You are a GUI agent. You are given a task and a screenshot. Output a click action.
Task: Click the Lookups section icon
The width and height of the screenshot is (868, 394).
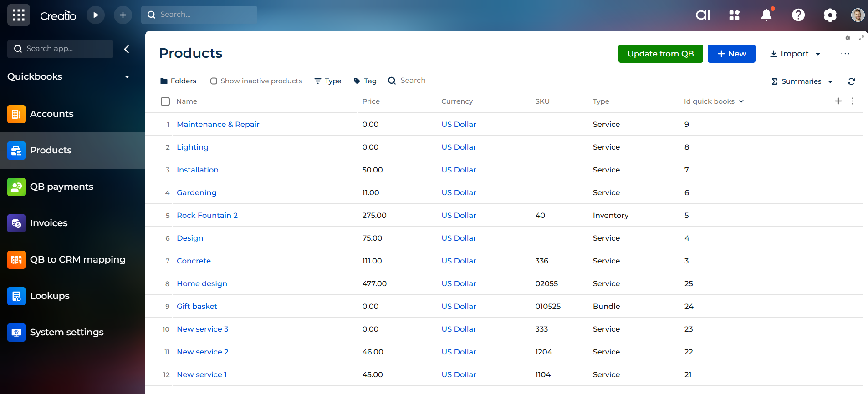click(16, 296)
